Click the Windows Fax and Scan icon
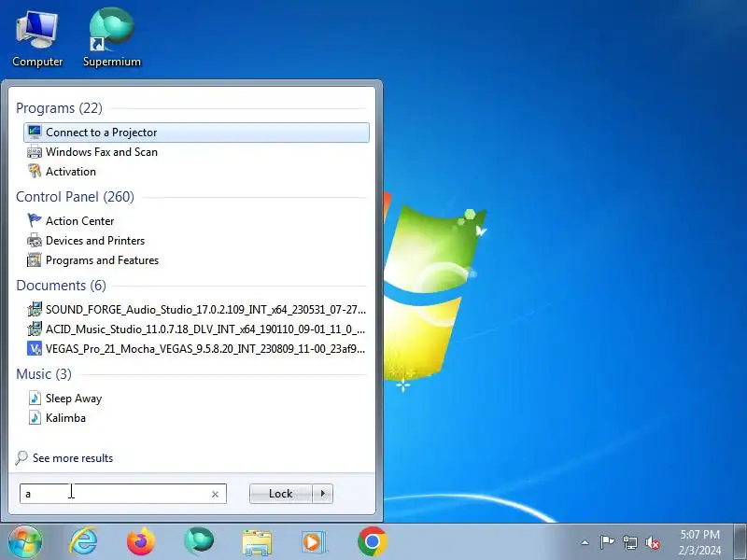 pos(35,152)
